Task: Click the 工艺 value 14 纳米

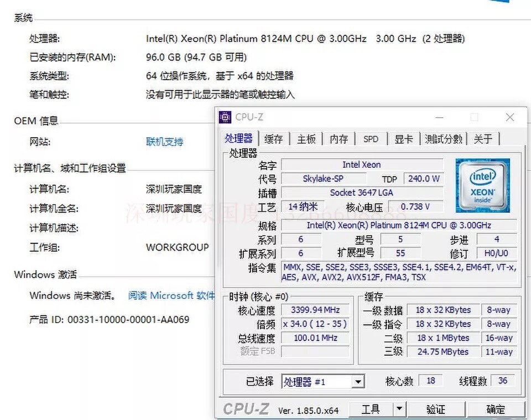Action: pyautogui.click(x=303, y=206)
